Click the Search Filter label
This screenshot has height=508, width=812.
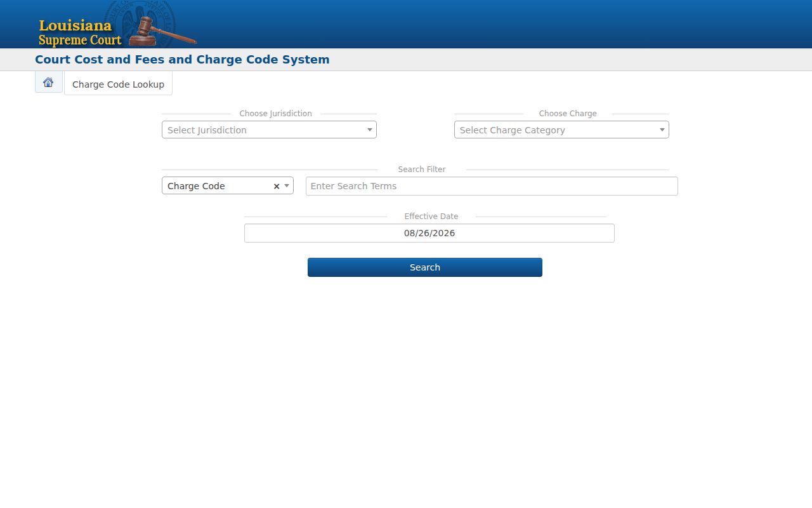pos(422,170)
